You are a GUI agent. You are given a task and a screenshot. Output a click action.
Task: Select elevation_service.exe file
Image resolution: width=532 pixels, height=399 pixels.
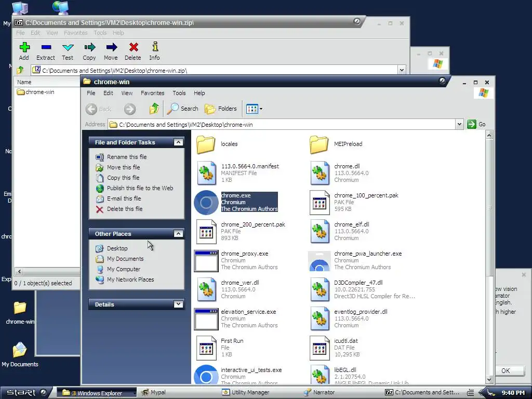pyautogui.click(x=236, y=318)
